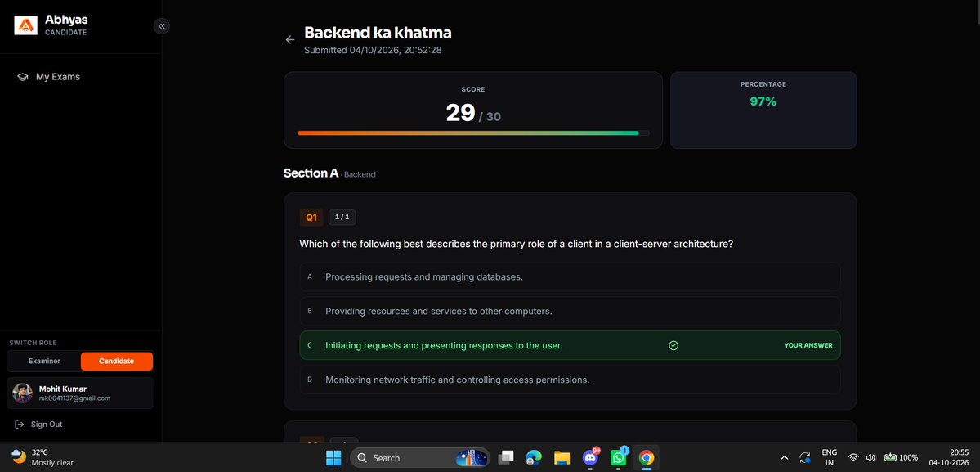
Task: Click the 29 / 30 score value
Action: [x=473, y=113]
